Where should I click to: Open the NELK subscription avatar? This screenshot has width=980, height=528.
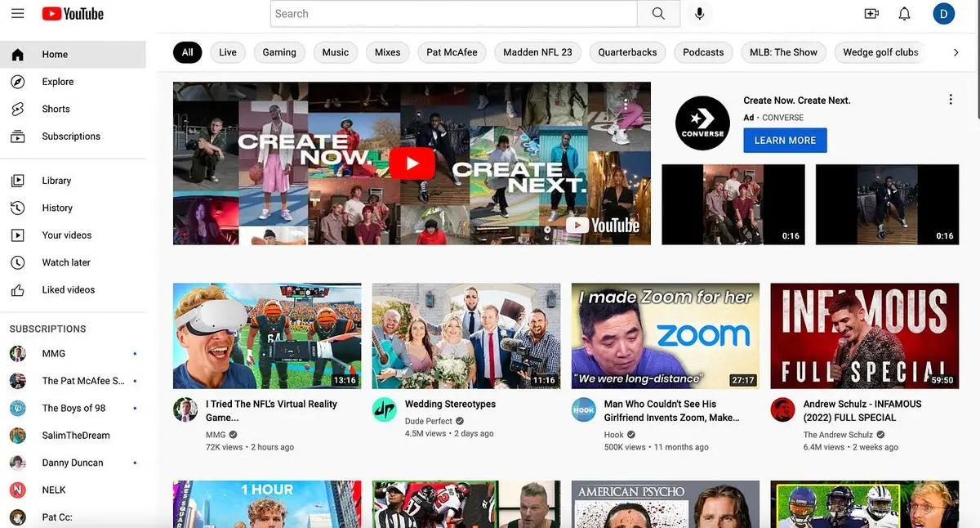tap(17, 490)
